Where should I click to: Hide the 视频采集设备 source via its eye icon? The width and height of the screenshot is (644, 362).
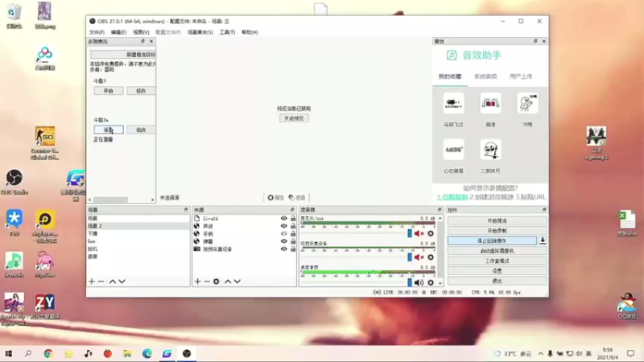(x=283, y=249)
